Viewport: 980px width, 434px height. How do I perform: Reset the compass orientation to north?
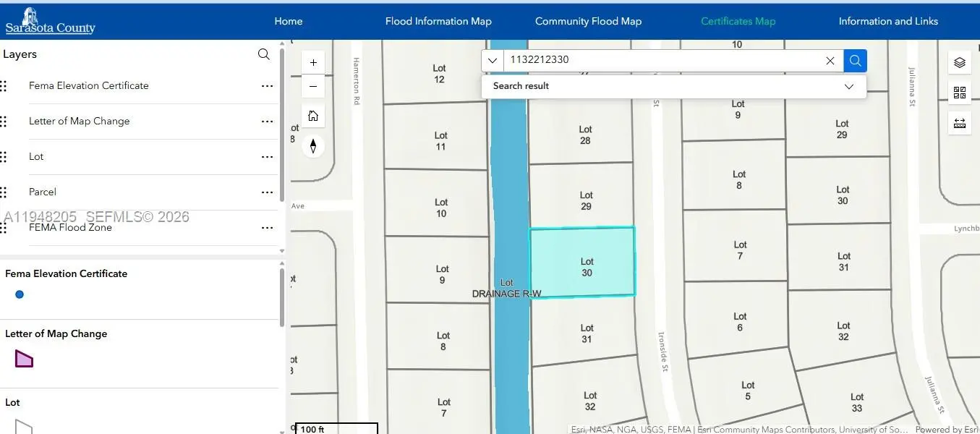[x=313, y=146]
